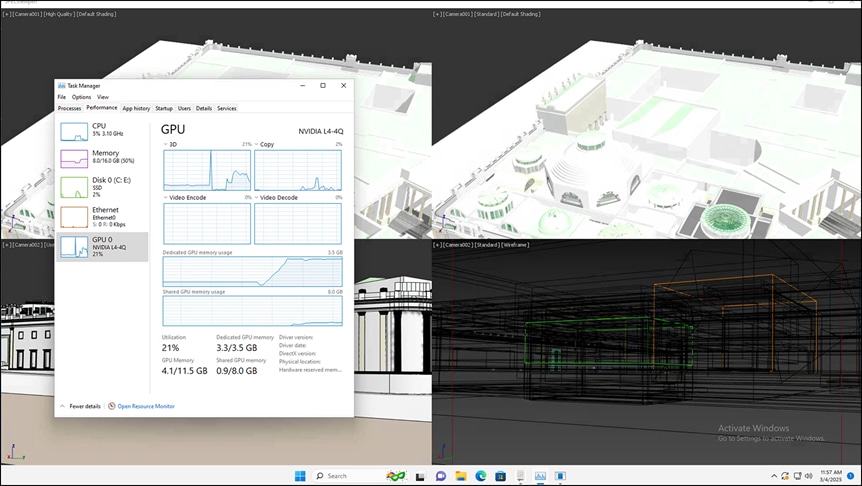
Task: Open the [+] menu of top-left viewport
Action: [x=7, y=14]
